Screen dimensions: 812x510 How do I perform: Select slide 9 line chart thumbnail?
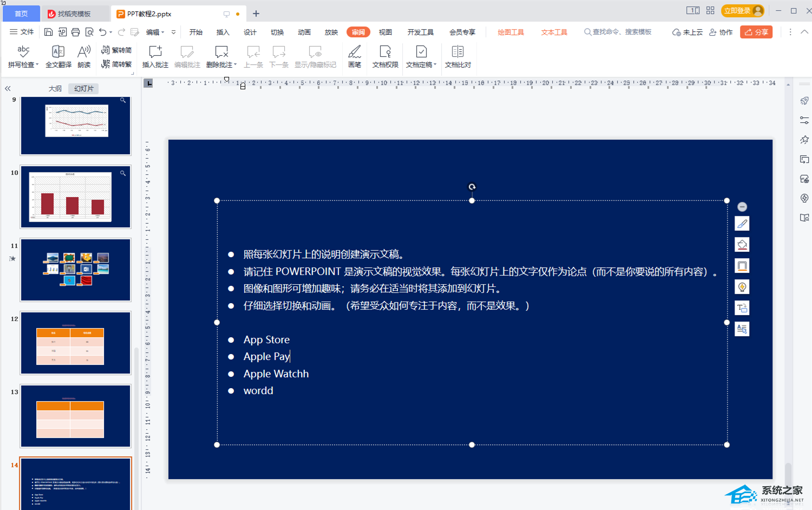[x=76, y=126]
